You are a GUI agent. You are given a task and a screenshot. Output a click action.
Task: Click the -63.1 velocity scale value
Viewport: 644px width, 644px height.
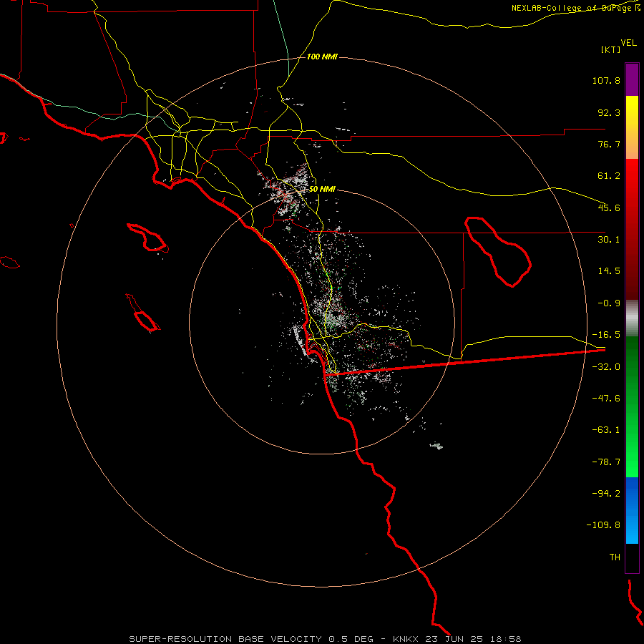606,430
